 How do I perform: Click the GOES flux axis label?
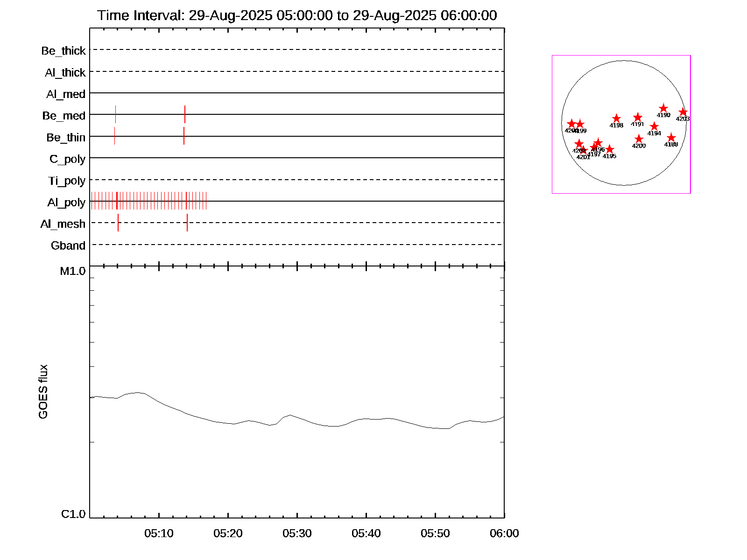(x=43, y=392)
